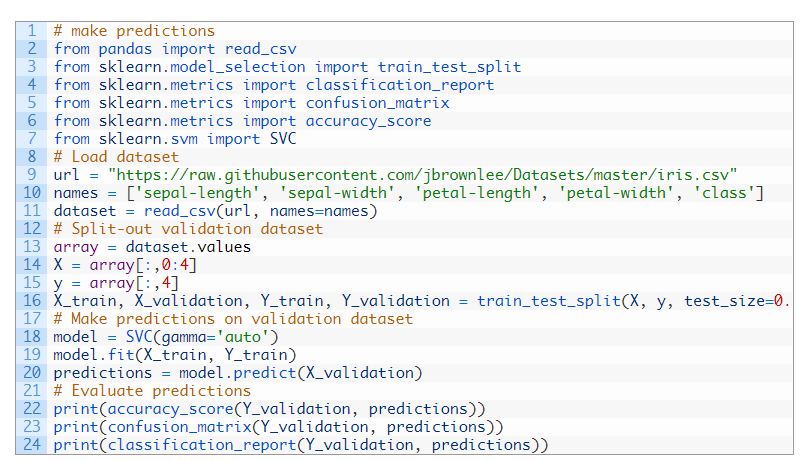Image resolution: width=801 pixels, height=461 pixels.
Task: Click the '# Load dataset' comment
Action: coord(116,157)
